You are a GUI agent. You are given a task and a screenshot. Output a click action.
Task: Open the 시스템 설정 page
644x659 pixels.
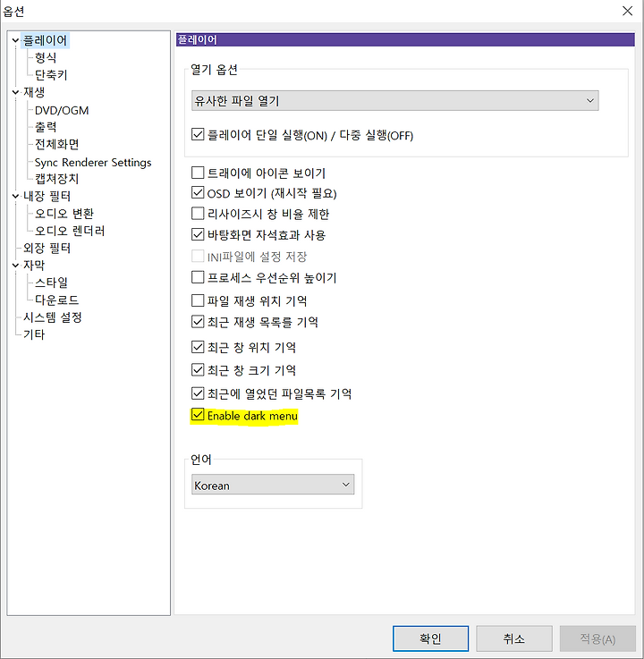click(x=53, y=317)
